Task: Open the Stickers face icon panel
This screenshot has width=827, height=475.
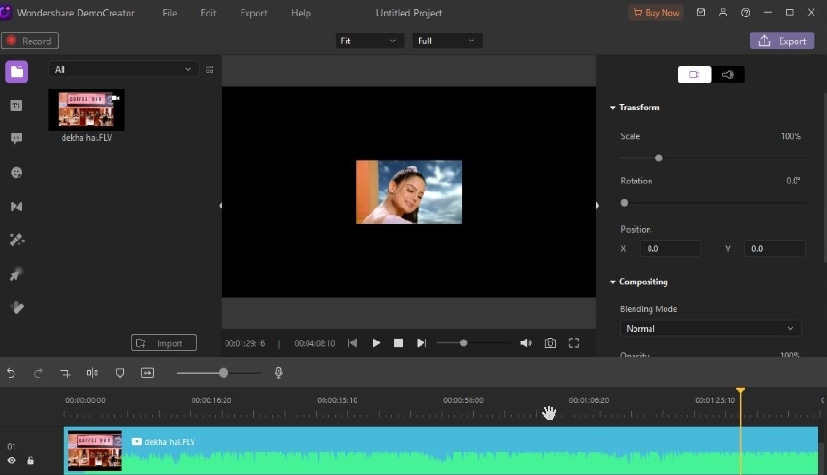Action: pyautogui.click(x=16, y=172)
